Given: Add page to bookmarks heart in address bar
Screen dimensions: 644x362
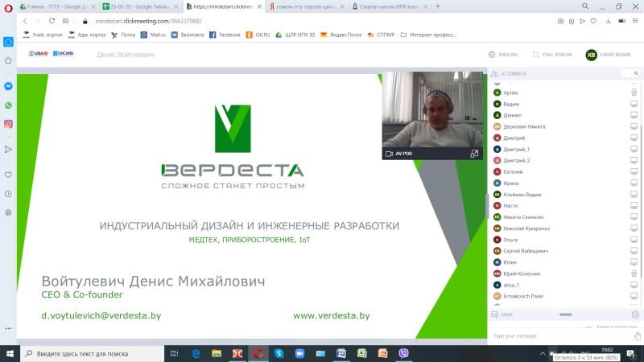Looking at the screenshot, I should click(593, 21).
